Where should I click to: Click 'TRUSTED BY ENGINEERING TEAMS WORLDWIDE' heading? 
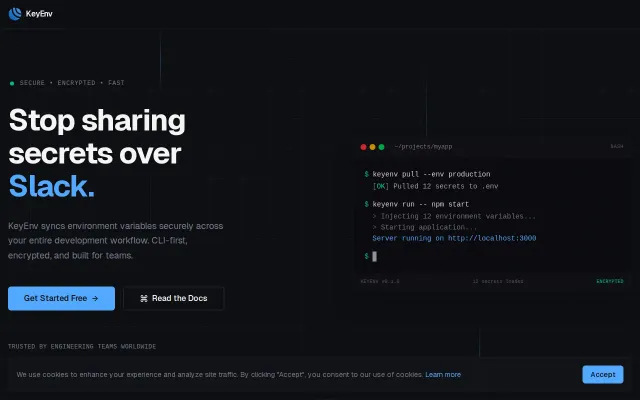[82, 347]
